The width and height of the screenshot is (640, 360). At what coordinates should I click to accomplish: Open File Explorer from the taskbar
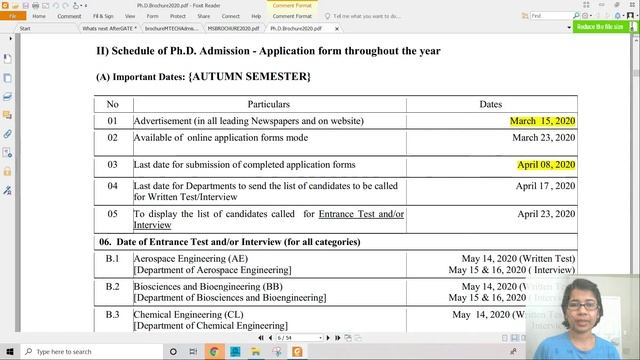(x=256, y=351)
